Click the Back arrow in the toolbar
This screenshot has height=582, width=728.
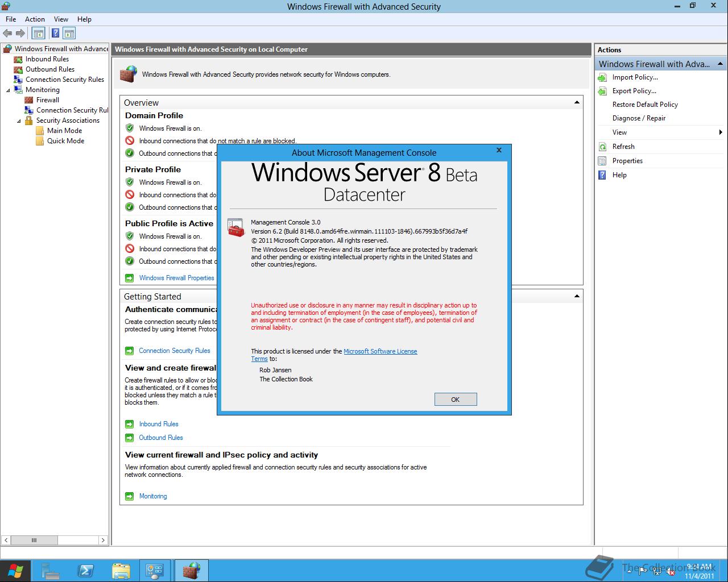click(x=7, y=34)
